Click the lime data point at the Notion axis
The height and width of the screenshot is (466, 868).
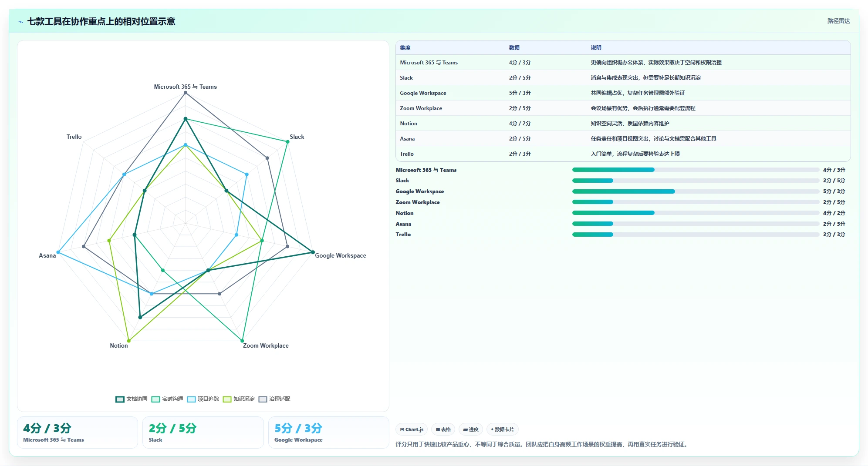click(x=129, y=341)
